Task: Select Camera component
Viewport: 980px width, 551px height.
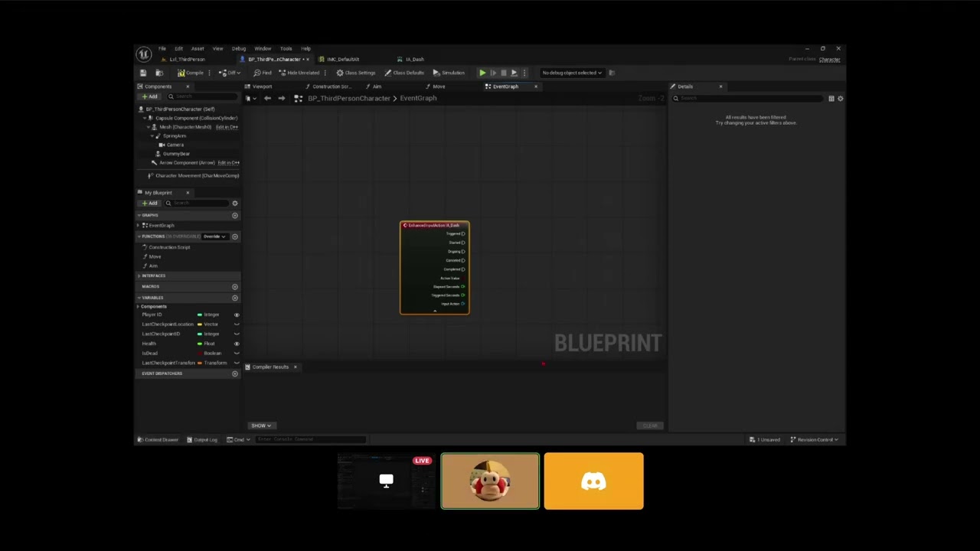Action: (x=175, y=145)
